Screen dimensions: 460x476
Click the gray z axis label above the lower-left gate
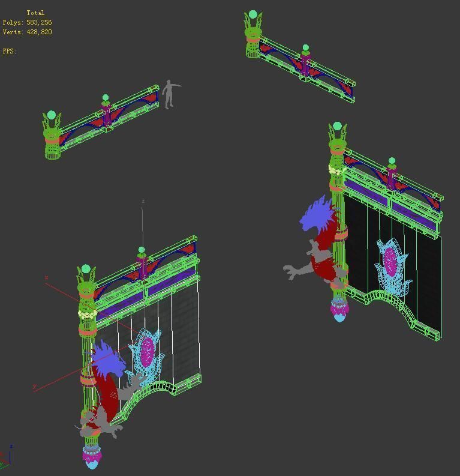point(143,201)
